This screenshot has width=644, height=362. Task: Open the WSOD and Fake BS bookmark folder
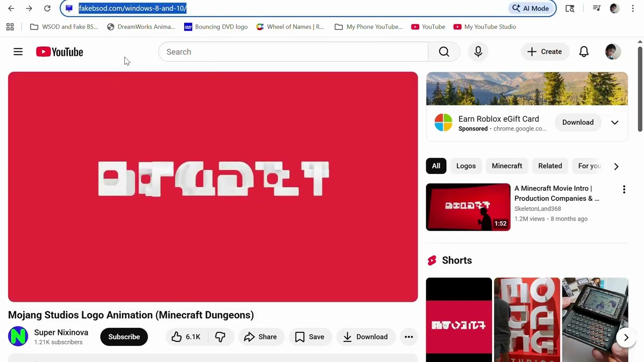tap(64, 27)
